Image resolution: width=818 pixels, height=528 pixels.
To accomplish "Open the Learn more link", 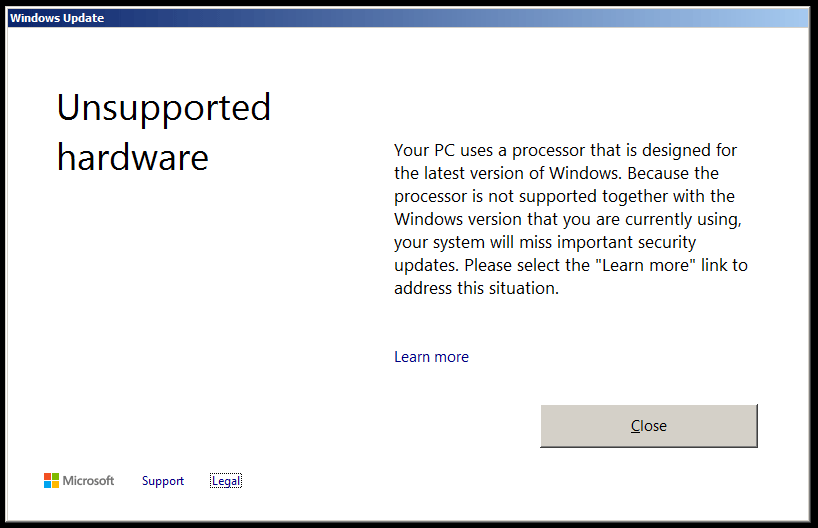I will click(431, 357).
